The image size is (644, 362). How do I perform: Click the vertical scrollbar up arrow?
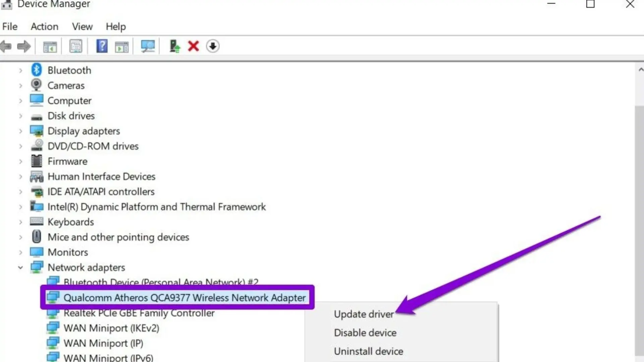(x=640, y=70)
